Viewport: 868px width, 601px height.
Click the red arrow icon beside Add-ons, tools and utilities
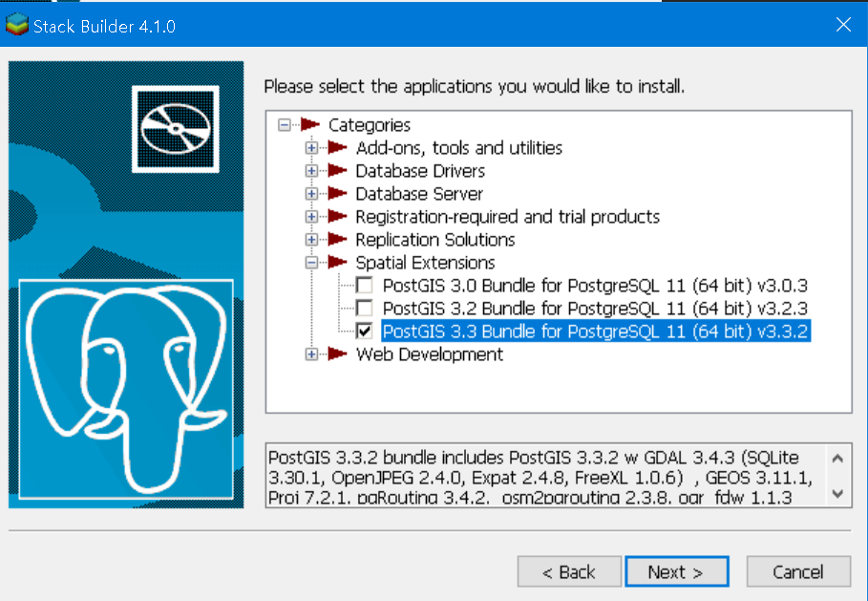338,147
